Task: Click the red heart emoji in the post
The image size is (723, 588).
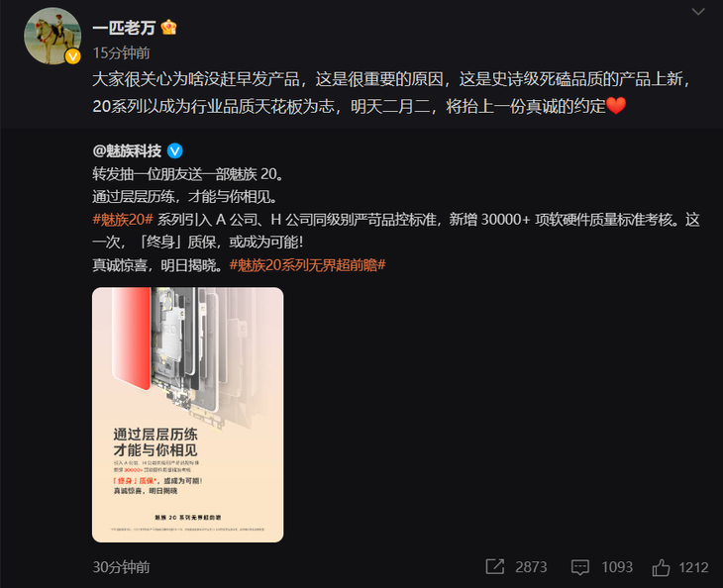Action: click(x=616, y=106)
